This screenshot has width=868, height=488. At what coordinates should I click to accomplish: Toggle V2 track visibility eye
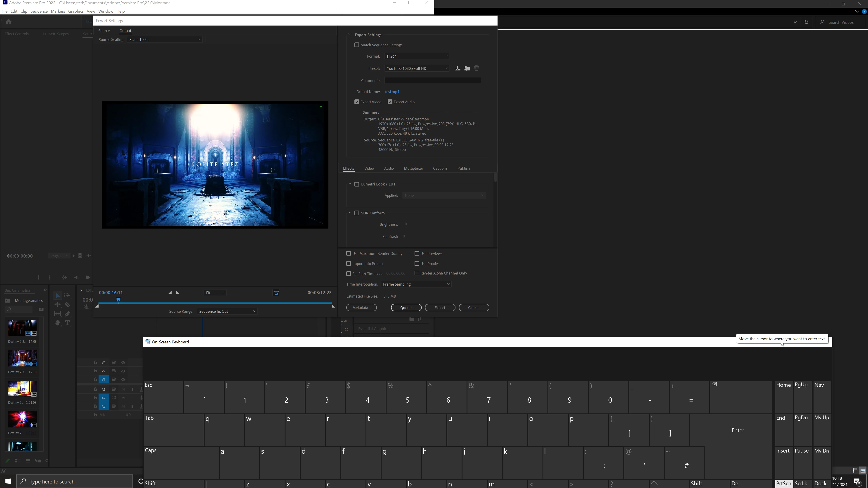pyautogui.click(x=123, y=371)
